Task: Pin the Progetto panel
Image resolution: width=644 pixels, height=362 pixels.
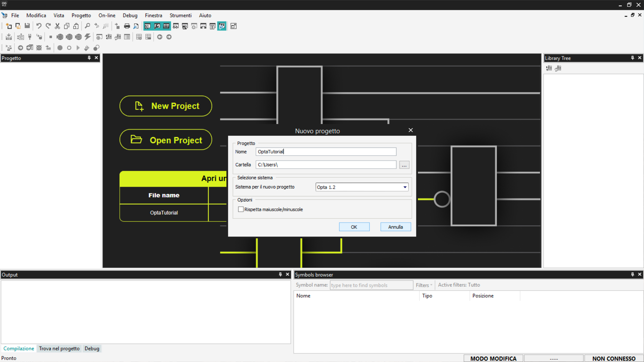Action: point(89,58)
